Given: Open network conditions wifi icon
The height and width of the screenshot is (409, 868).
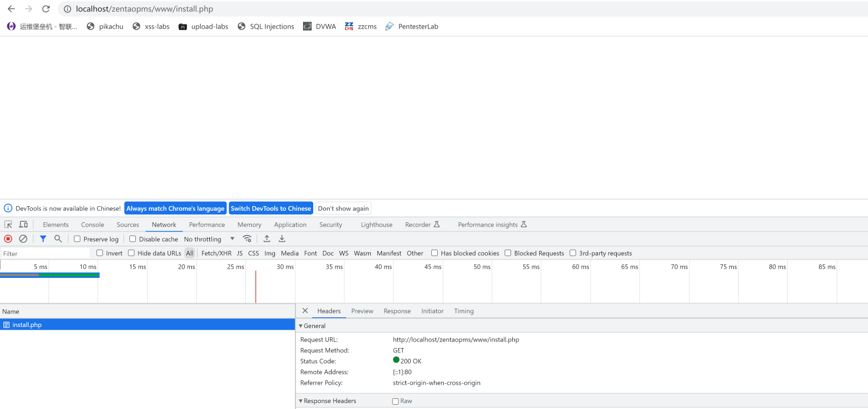Looking at the screenshot, I should [247, 239].
